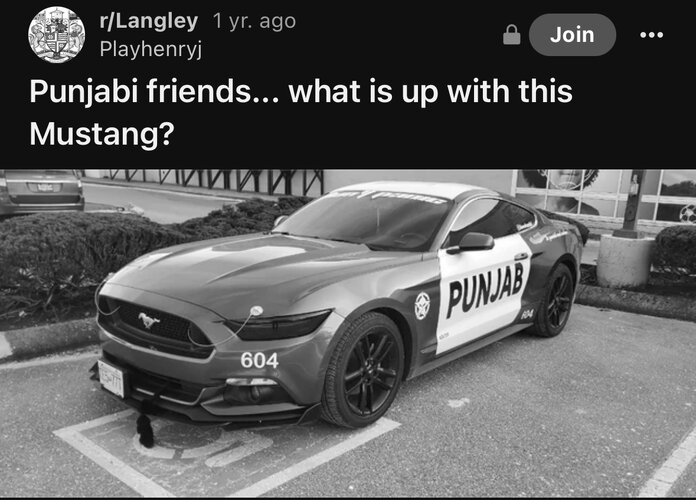Click the painted accessibility symbol on pavement
This screenshot has height=500, width=696.
pyautogui.click(x=203, y=441)
